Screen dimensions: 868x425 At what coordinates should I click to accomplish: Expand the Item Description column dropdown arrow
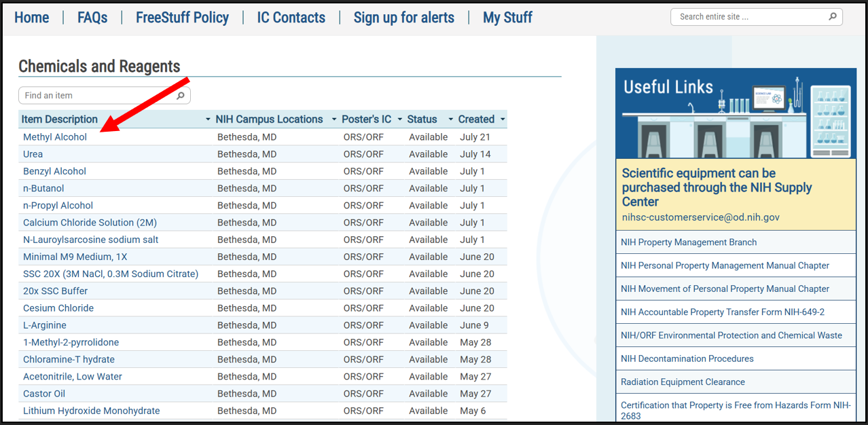coord(208,119)
